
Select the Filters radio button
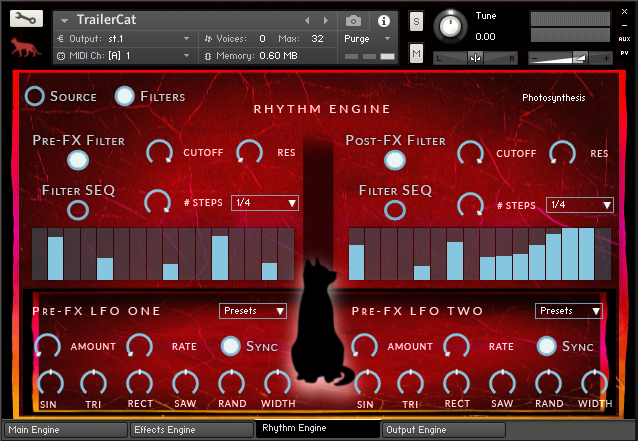click(x=125, y=96)
